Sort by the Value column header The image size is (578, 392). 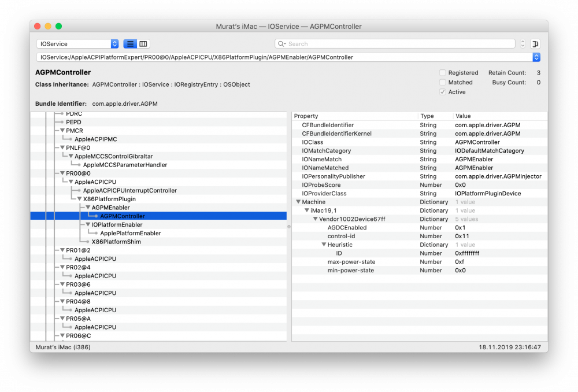pyautogui.click(x=500, y=116)
